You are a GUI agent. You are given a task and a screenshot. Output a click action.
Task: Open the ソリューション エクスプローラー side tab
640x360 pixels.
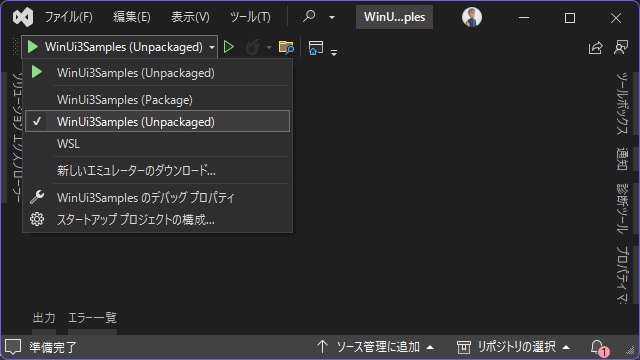click(x=17, y=138)
